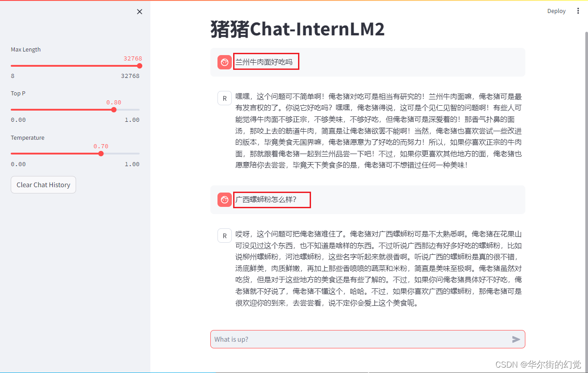Image resolution: width=588 pixels, height=373 pixels.
Task: Click the 32768 value above Max Length slider
Action: coord(133,58)
